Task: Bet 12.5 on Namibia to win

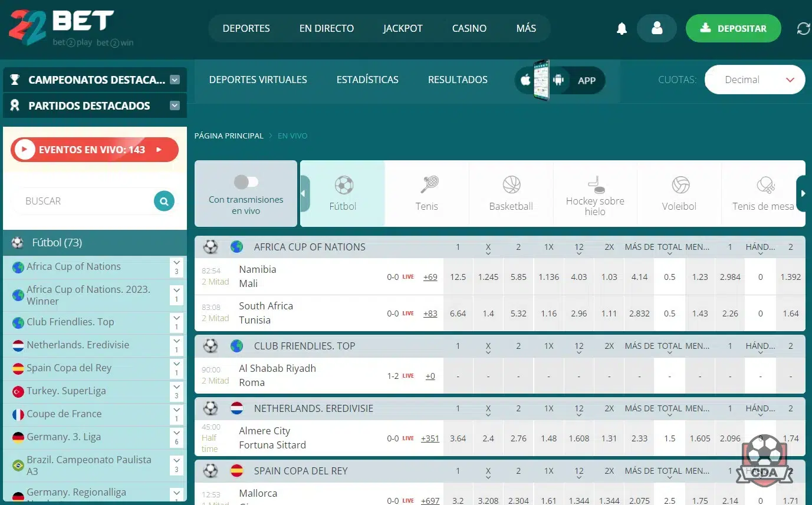Action: pyautogui.click(x=458, y=277)
